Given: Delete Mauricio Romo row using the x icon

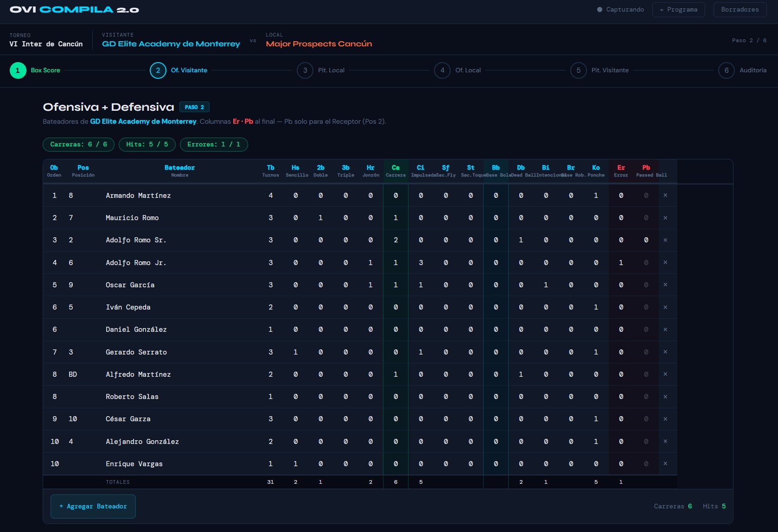Looking at the screenshot, I should (665, 218).
